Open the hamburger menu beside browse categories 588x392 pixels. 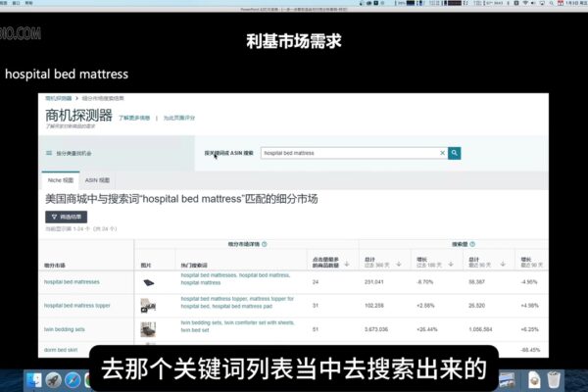(49, 153)
